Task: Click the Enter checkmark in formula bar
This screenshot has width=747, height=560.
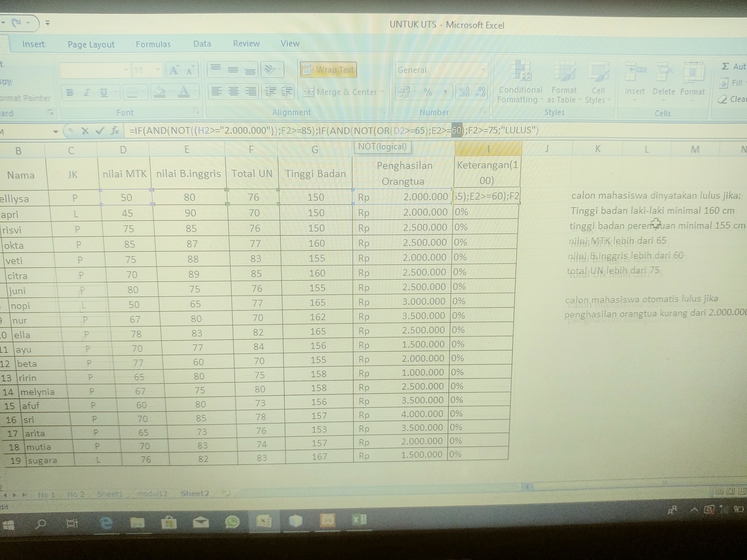Action: (x=100, y=130)
